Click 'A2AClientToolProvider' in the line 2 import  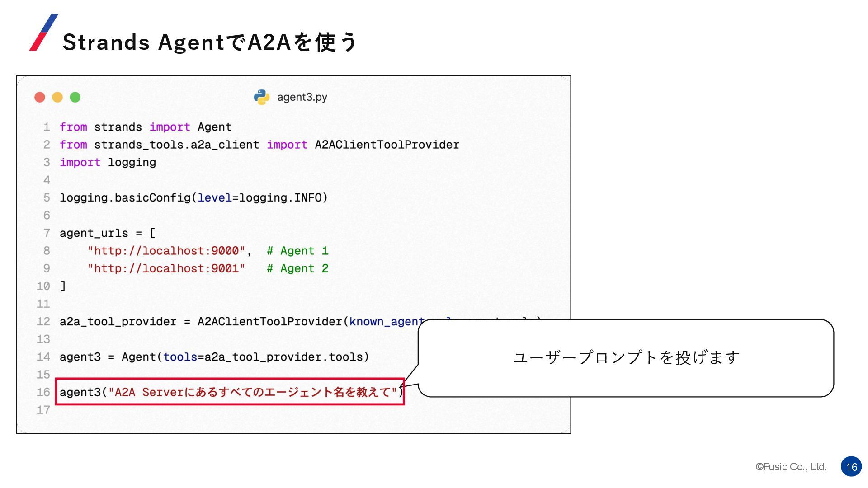(387, 145)
